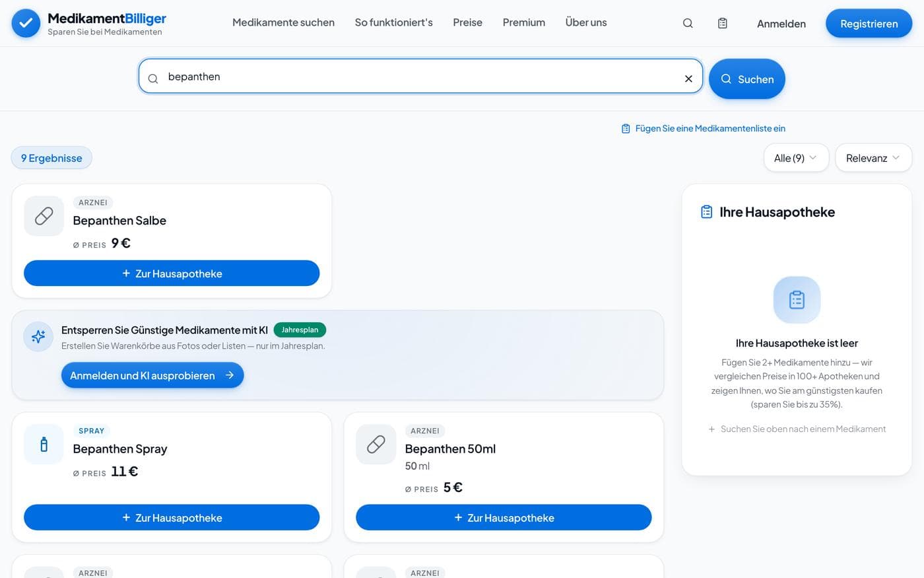Screen dimensions: 924x578
Task: Open the Relevanz sort dropdown
Action: pos(873,158)
